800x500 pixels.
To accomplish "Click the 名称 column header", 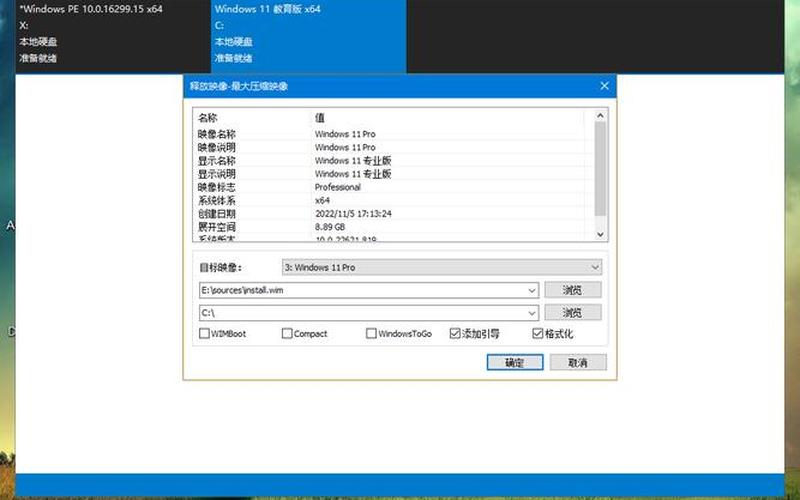I will pyautogui.click(x=253, y=118).
